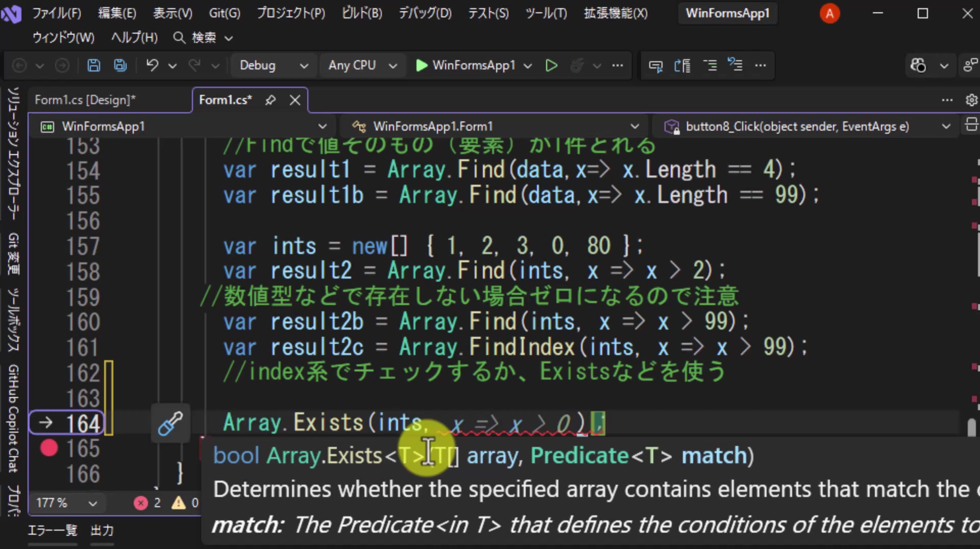Open the ツールボックス side tab

click(14, 320)
